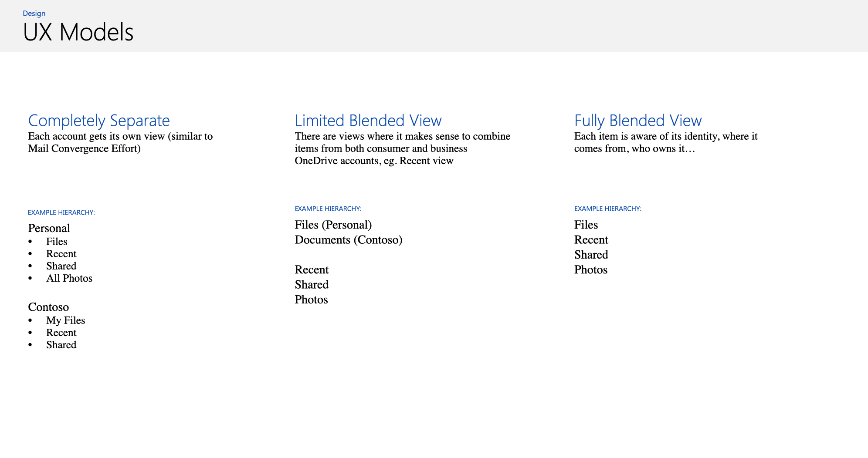Click Example Hierarchy label under Fully Blended View
The image size is (868, 458).
click(608, 209)
